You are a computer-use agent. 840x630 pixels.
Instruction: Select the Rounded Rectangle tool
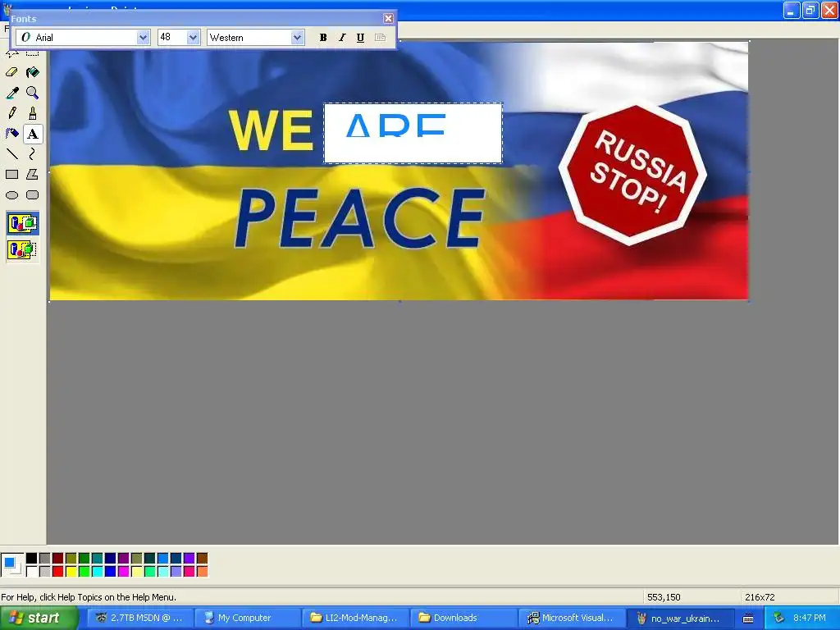point(33,195)
